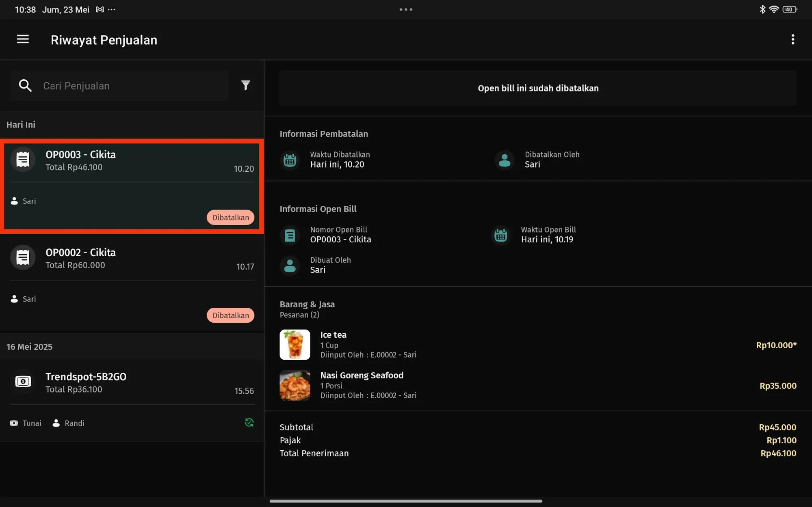The height and width of the screenshot is (507, 812).
Task: Tap the receipt icon of OP0002 - Cikita
Action: (x=23, y=257)
